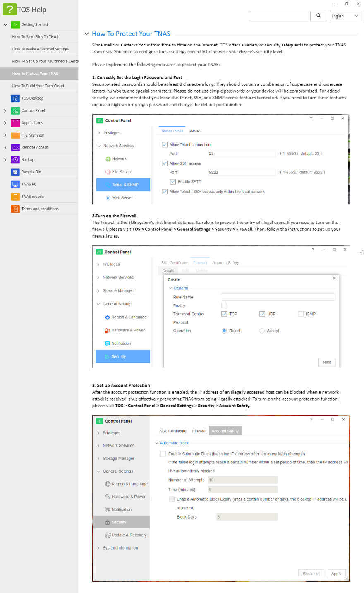Click Region & Language globe icon in Account Safety screenshot
This screenshot has width=364, height=593.
[108, 484]
